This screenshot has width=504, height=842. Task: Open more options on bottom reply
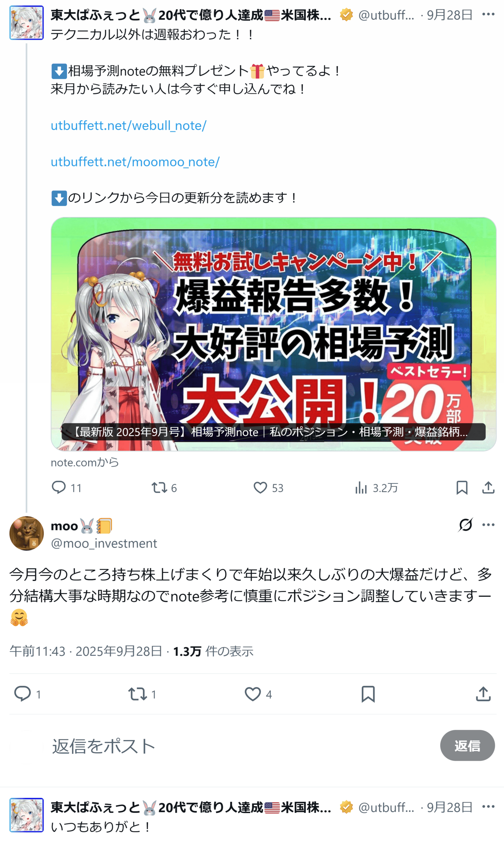pyautogui.click(x=488, y=806)
